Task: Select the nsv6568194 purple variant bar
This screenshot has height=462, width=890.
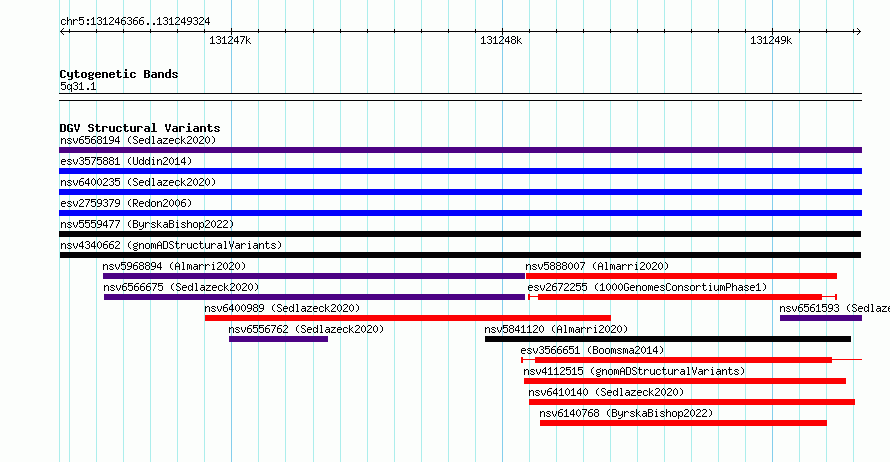Action: 460,150
